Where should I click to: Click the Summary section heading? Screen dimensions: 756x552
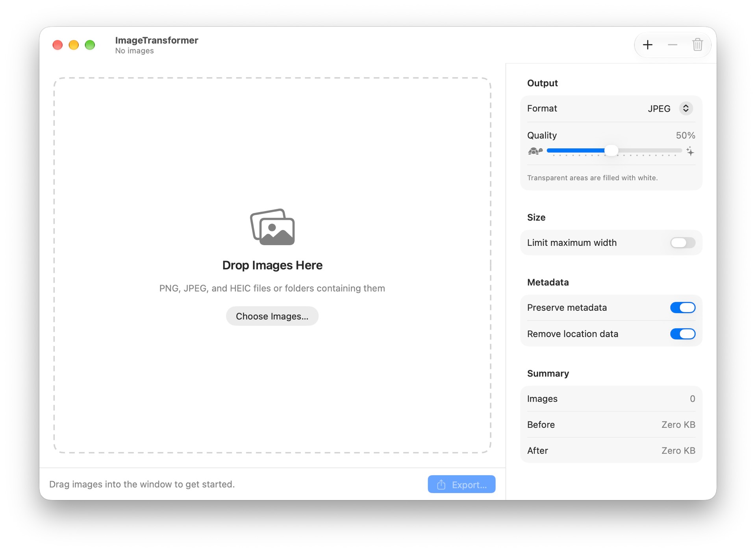click(x=548, y=373)
